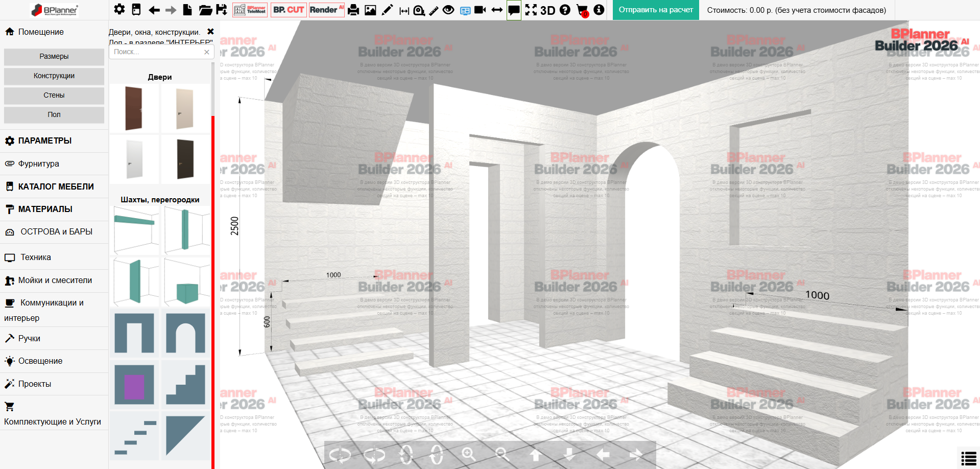The width and height of the screenshot is (980, 469).
Task: Open a project via folder icon
Action: [205, 10]
